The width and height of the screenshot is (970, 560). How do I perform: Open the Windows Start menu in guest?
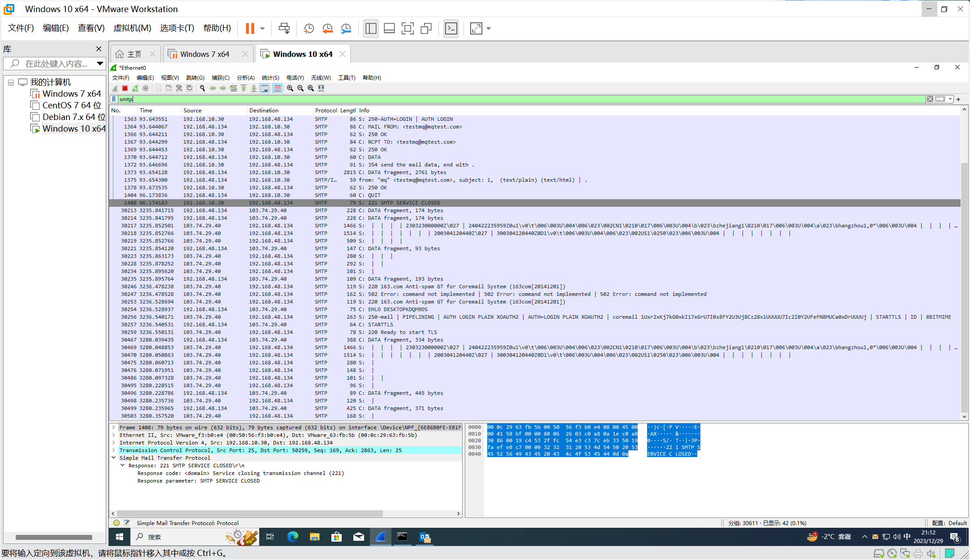coord(120,537)
